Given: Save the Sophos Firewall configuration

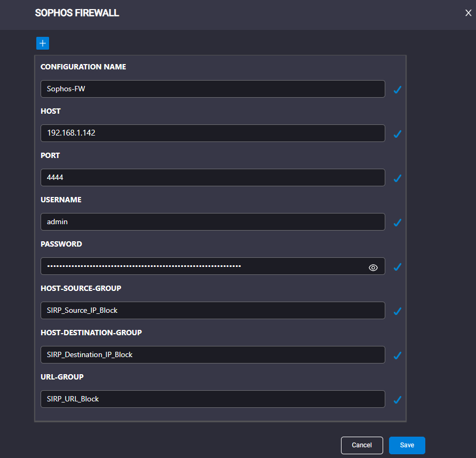Looking at the screenshot, I should [407, 445].
